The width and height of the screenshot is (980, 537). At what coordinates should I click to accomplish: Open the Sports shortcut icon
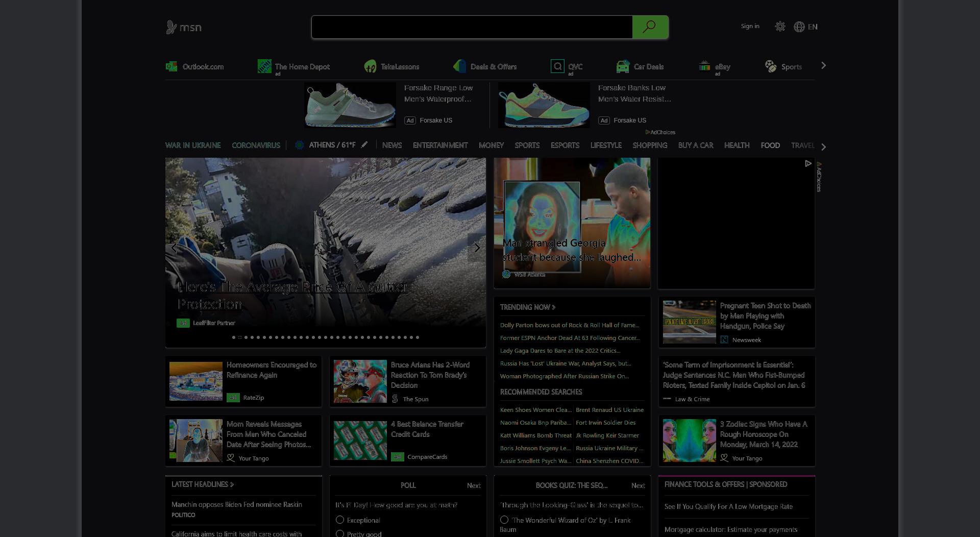point(771,66)
